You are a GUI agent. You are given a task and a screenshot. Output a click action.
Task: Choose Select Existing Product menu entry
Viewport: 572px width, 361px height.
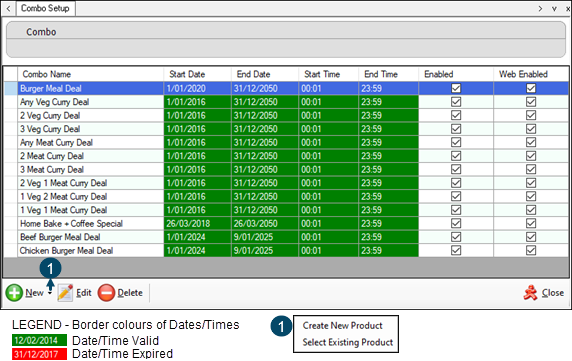[x=348, y=342]
